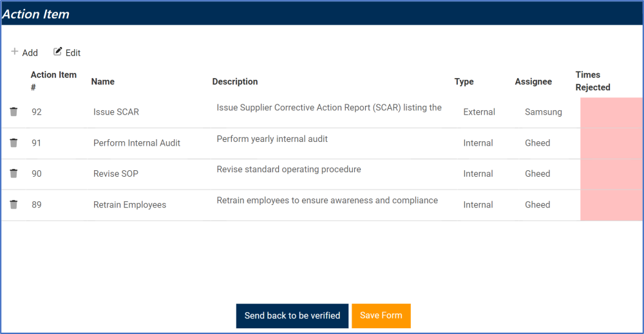Remove Revise SOP row via trash icon
This screenshot has width=644, height=334.
coord(14,173)
